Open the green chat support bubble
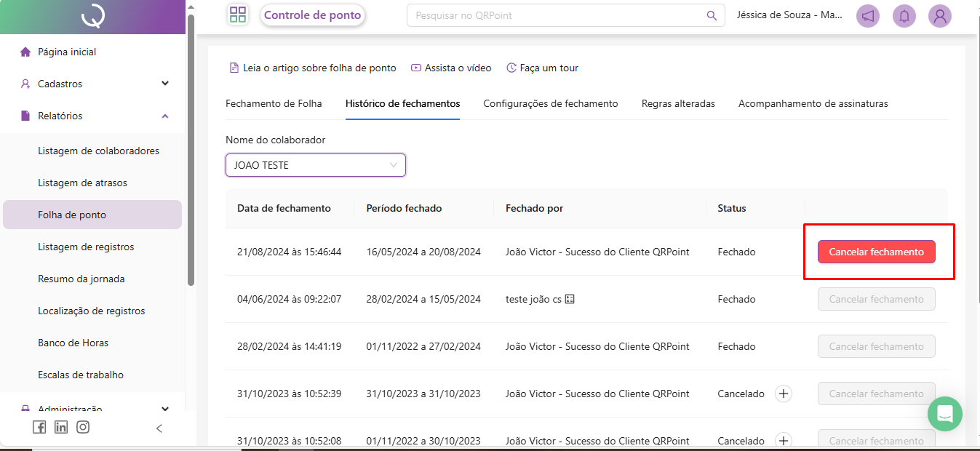Image resolution: width=980 pixels, height=451 pixels. [944, 414]
